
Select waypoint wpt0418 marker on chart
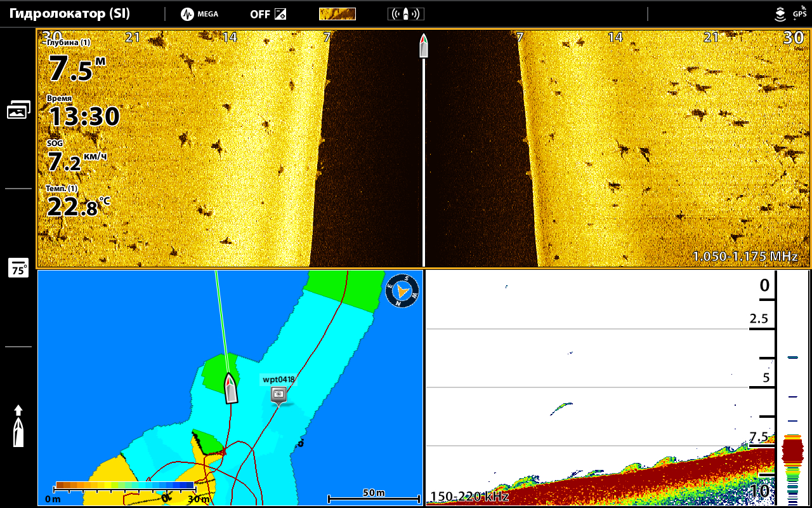click(278, 394)
